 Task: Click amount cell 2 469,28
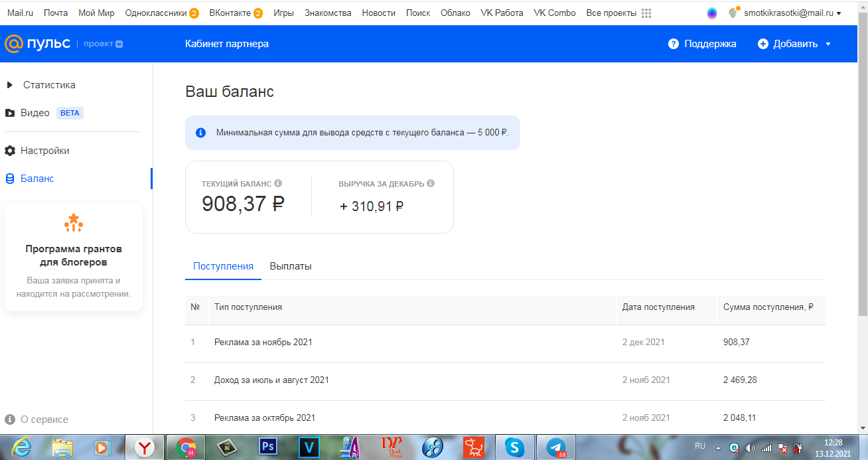click(x=740, y=380)
